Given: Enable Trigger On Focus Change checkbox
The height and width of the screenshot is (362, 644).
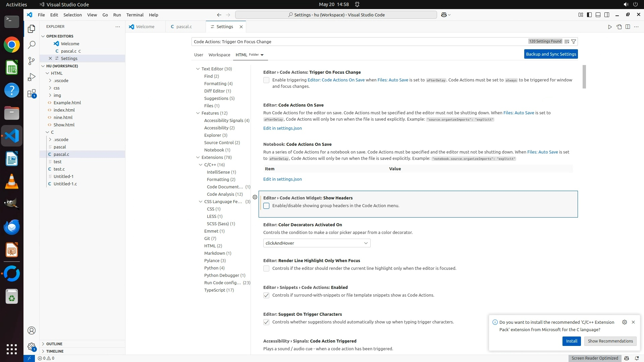Looking at the screenshot, I should click(x=266, y=80).
